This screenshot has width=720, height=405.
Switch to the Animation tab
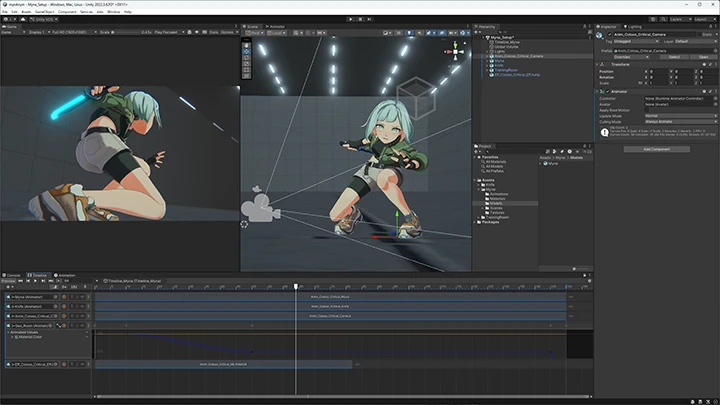65,275
